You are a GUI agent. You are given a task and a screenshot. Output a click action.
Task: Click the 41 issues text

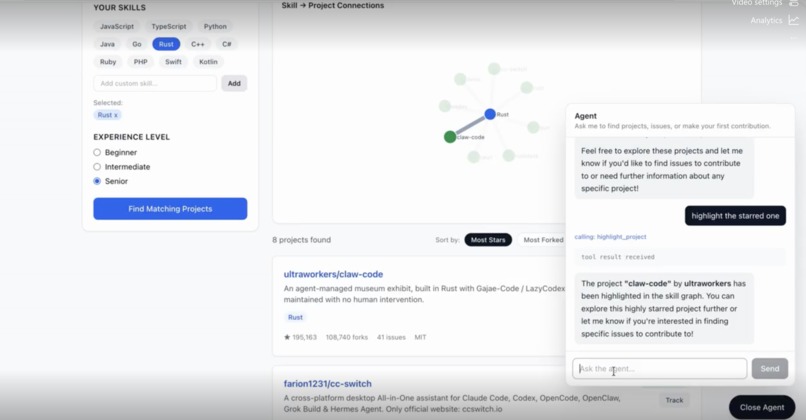tap(391, 337)
